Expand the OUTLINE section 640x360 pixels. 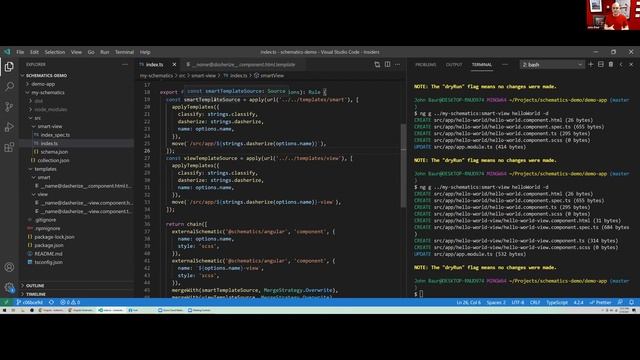pyautogui.click(x=35, y=286)
